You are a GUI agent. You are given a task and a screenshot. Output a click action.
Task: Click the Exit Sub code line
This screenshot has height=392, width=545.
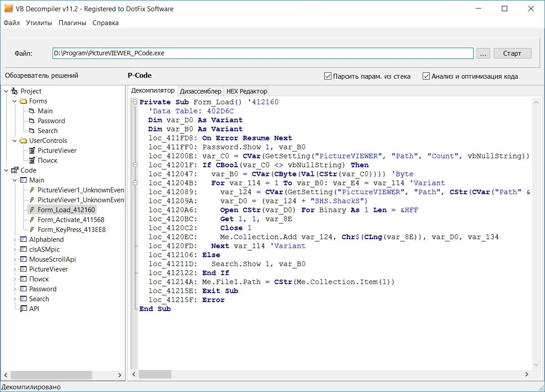(193, 291)
